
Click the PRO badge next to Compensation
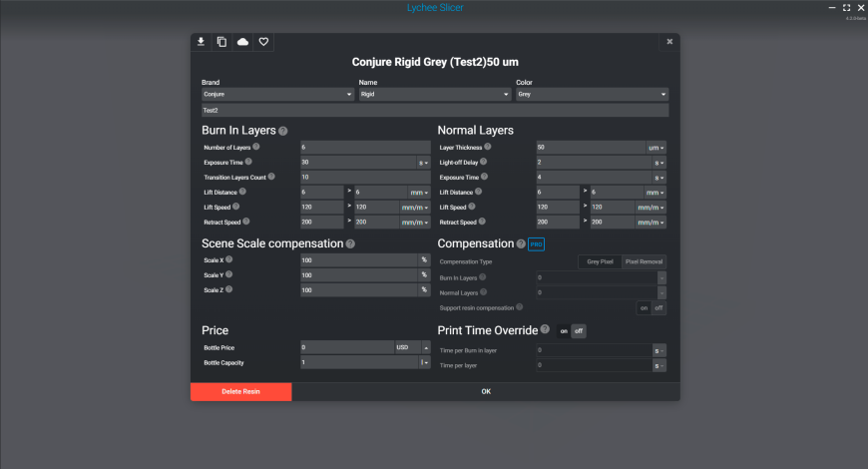tap(536, 244)
